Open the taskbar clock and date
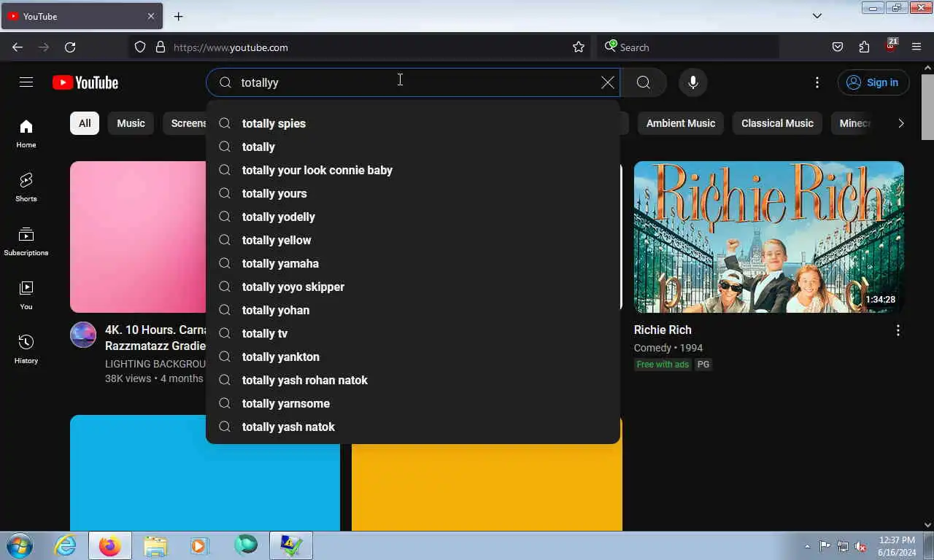 point(897,546)
